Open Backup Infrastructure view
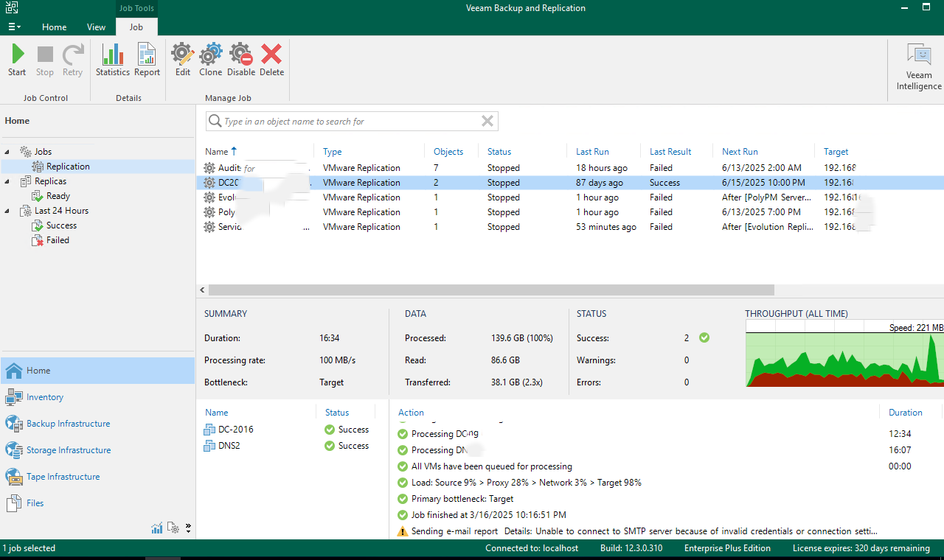 pos(68,424)
